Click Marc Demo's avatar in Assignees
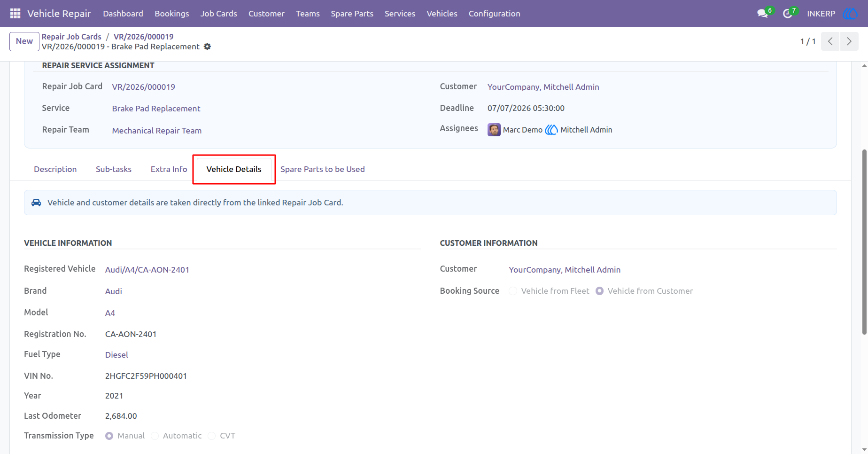The width and height of the screenshot is (868, 454). (x=494, y=130)
